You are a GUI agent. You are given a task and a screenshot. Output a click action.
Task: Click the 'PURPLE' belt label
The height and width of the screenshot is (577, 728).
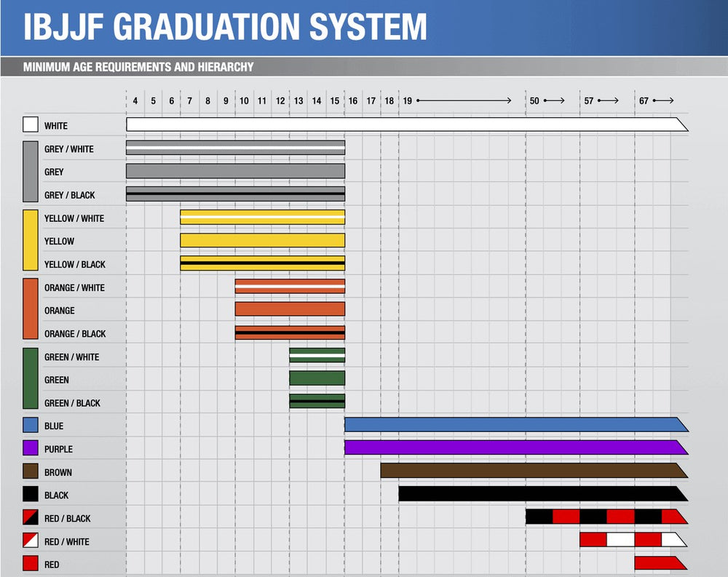coord(58,450)
